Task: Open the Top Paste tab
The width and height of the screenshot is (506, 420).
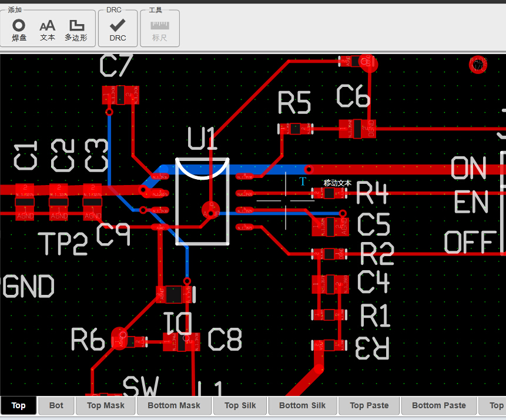Action: [x=369, y=405]
